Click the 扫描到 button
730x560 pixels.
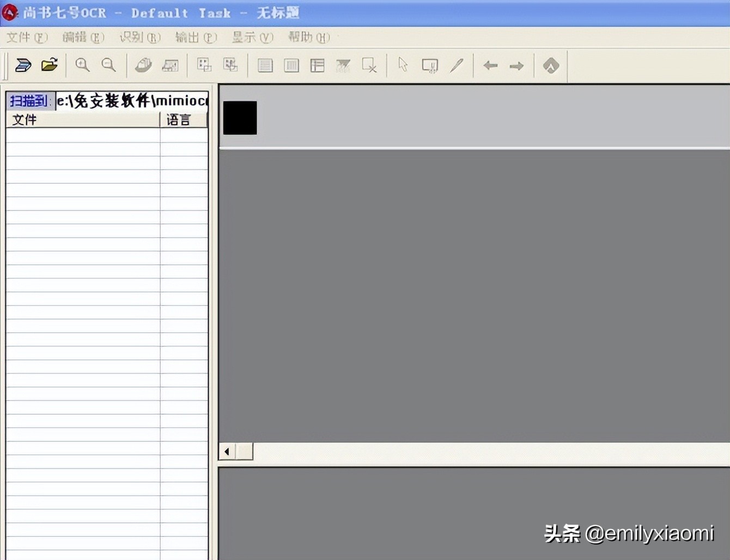click(31, 101)
